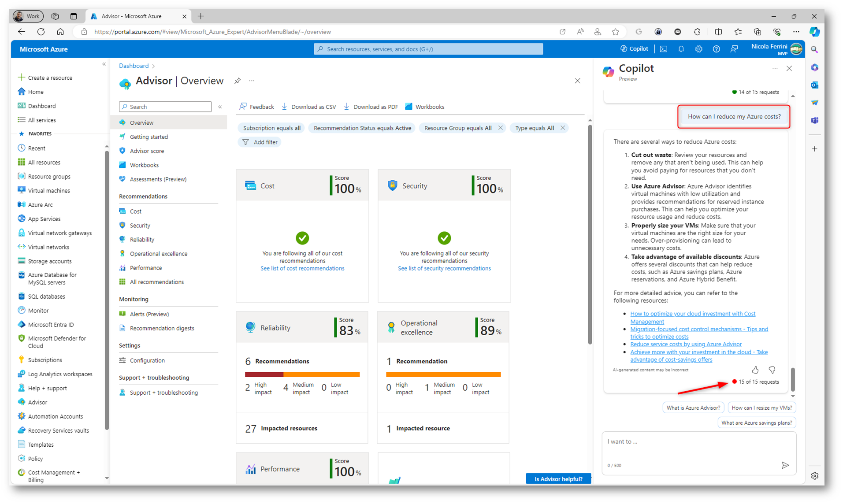Open Edge sidebar Copilot icon
Image resolution: width=843 pixels, height=504 pixels.
815,32
